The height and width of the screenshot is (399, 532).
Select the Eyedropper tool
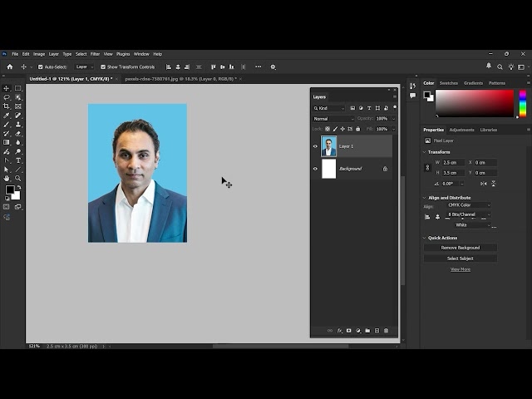7,116
